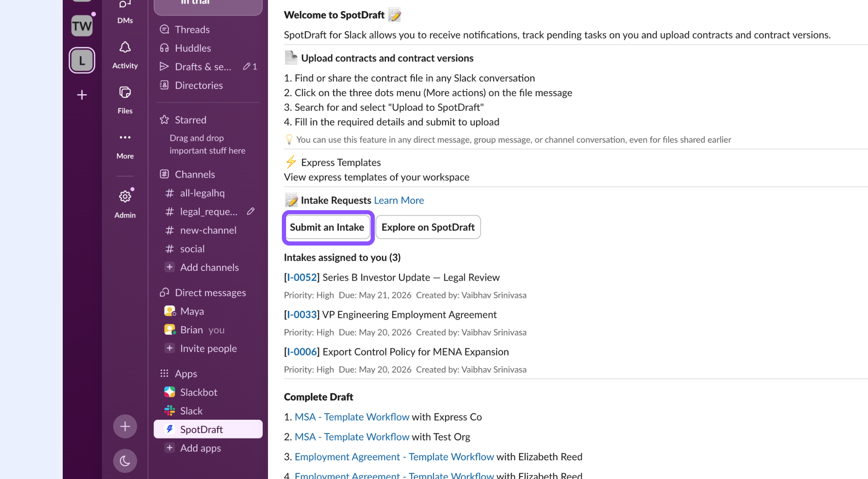
Task: Open the Files section
Action: click(125, 100)
